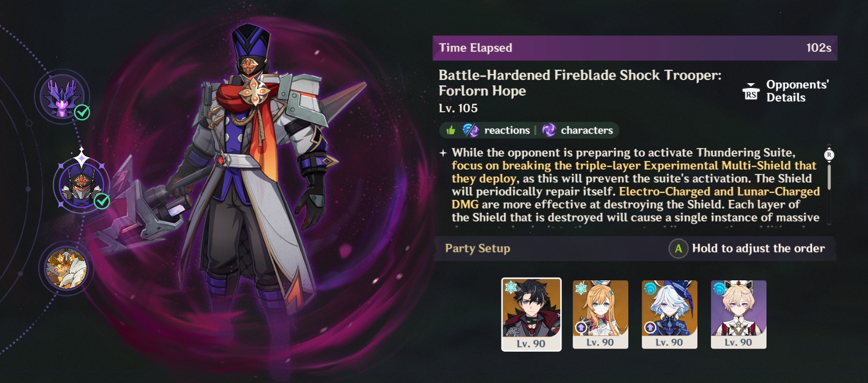Select the dark-haired Cryo character portrait

(x=531, y=314)
